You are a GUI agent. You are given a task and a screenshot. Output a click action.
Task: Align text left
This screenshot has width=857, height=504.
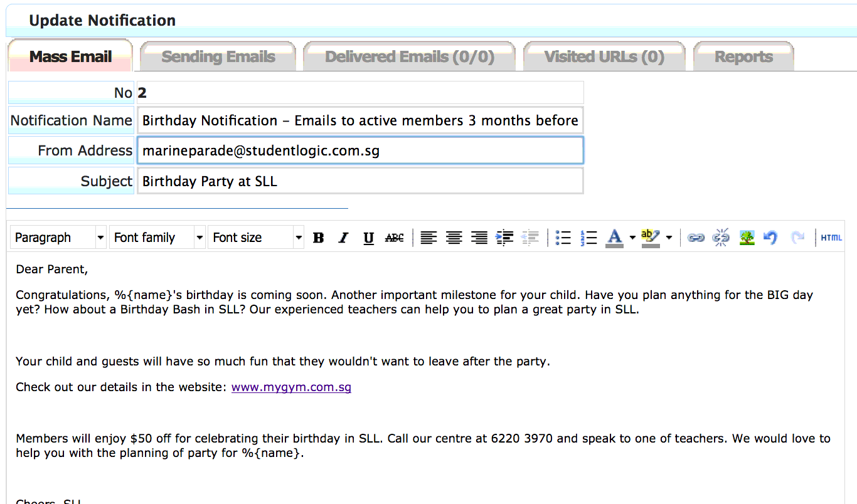pos(428,238)
